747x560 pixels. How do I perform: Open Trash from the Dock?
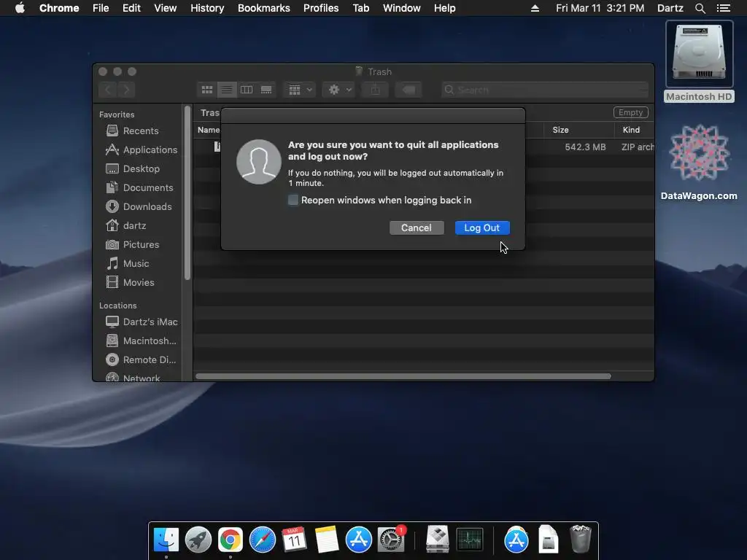(x=581, y=539)
